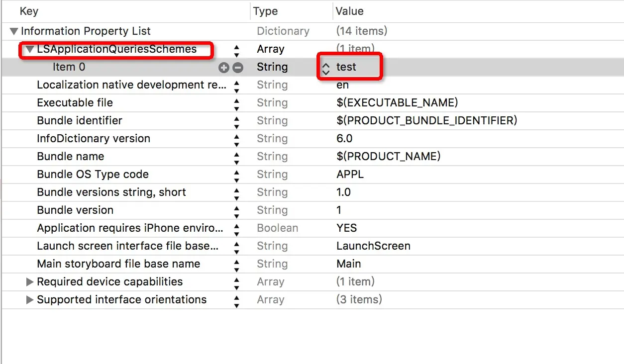
Task: Open key stepper for Bundle name row
Action: [x=237, y=158]
